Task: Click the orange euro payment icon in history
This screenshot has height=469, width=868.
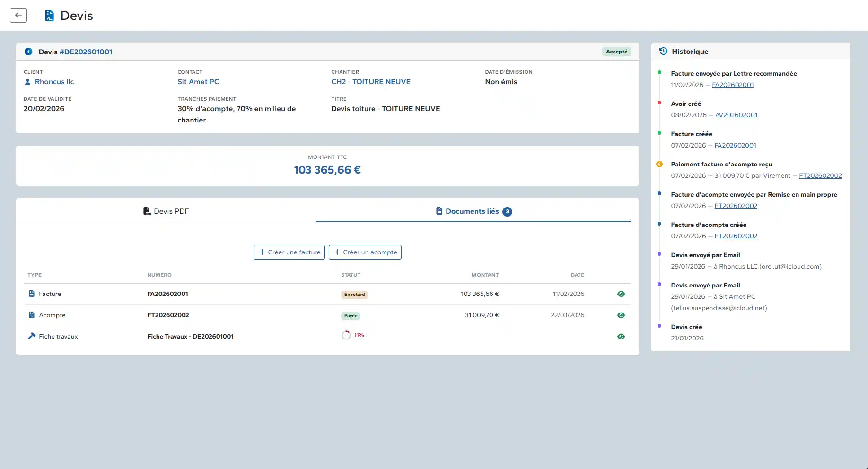Action: 659,164
